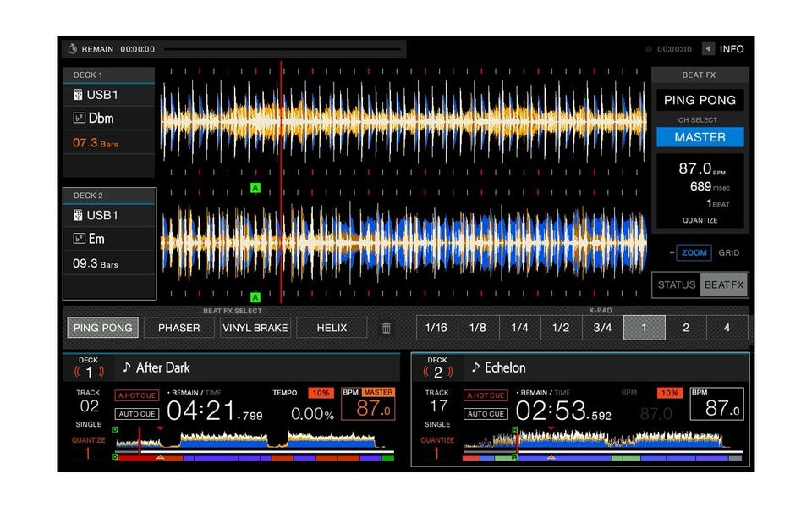812x508 pixels.
Task: Click the Deck 1 BPM MASTER display
Action: [368, 403]
